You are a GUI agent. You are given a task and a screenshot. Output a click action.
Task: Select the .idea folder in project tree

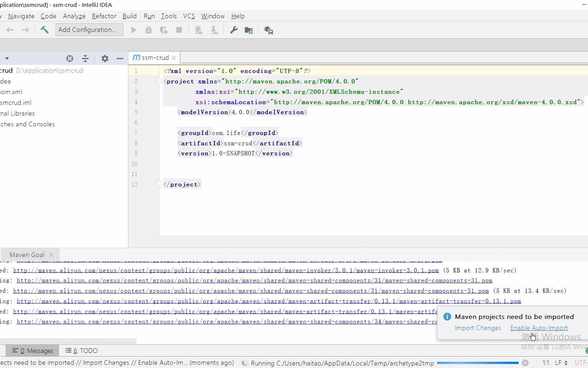click(x=5, y=81)
